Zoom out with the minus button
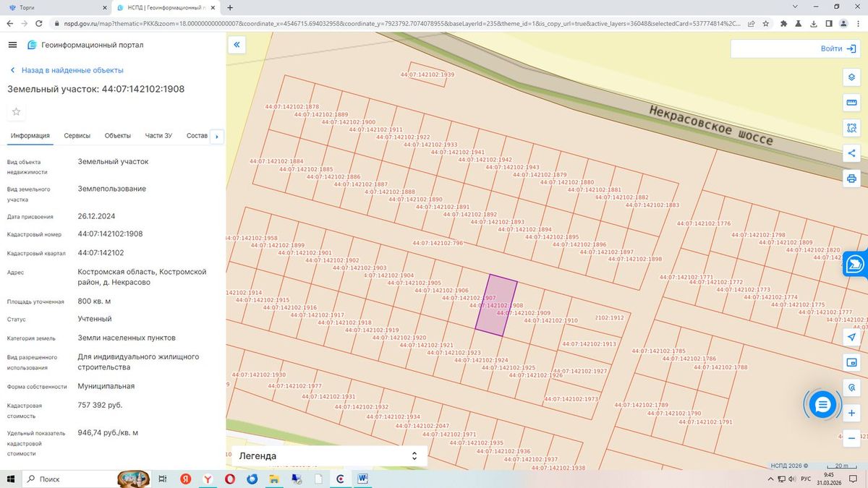The image size is (868, 488). coord(851,438)
